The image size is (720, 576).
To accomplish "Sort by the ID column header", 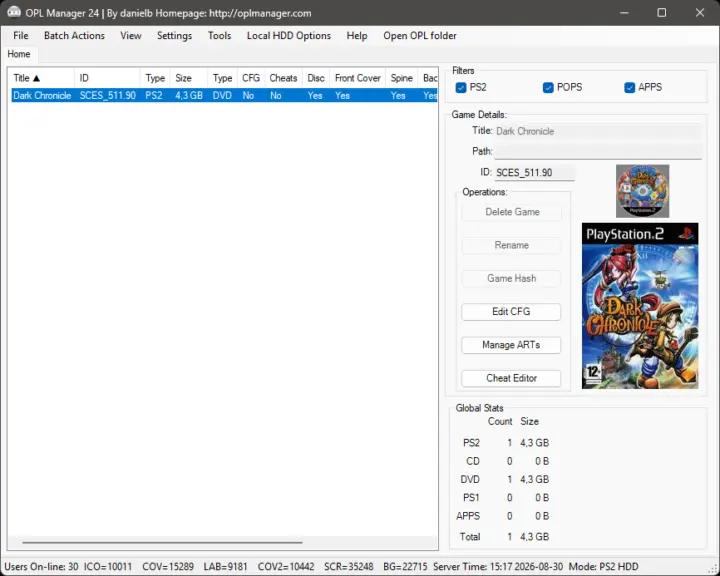I will tap(107, 78).
